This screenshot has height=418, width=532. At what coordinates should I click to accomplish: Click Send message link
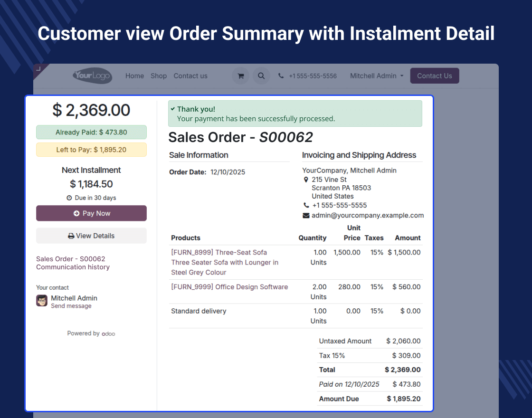[x=71, y=306]
